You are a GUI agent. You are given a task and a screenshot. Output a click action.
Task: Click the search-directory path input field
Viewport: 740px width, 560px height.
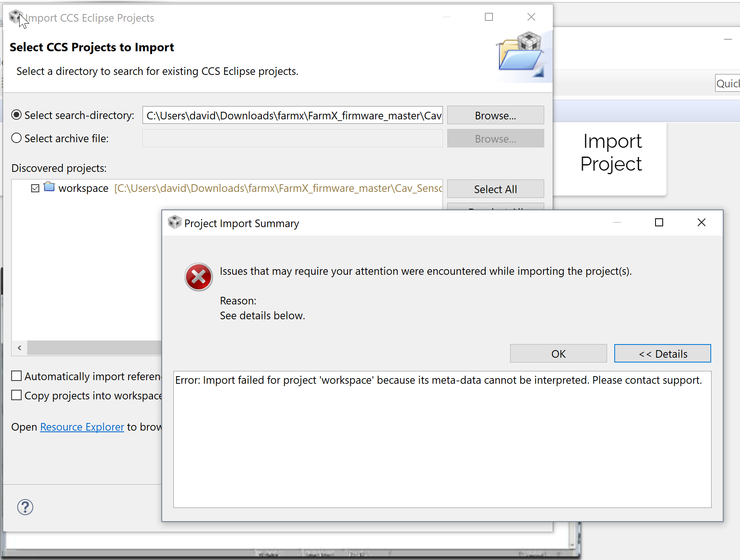click(x=292, y=115)
